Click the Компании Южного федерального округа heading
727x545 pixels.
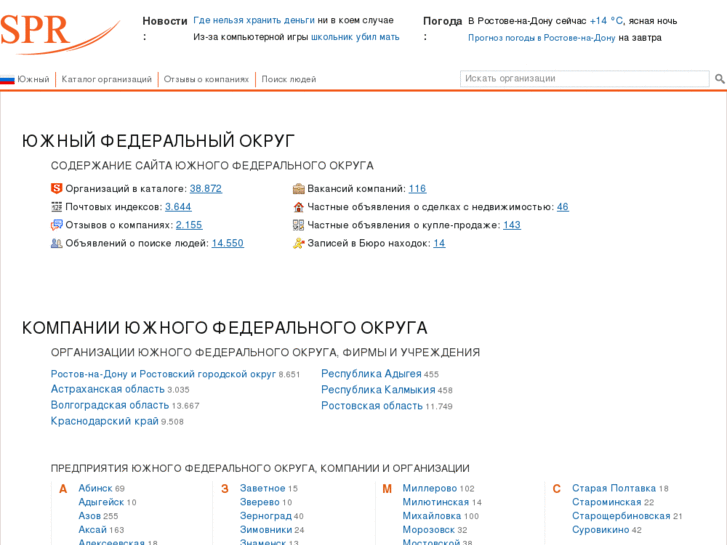coord(224,328)
